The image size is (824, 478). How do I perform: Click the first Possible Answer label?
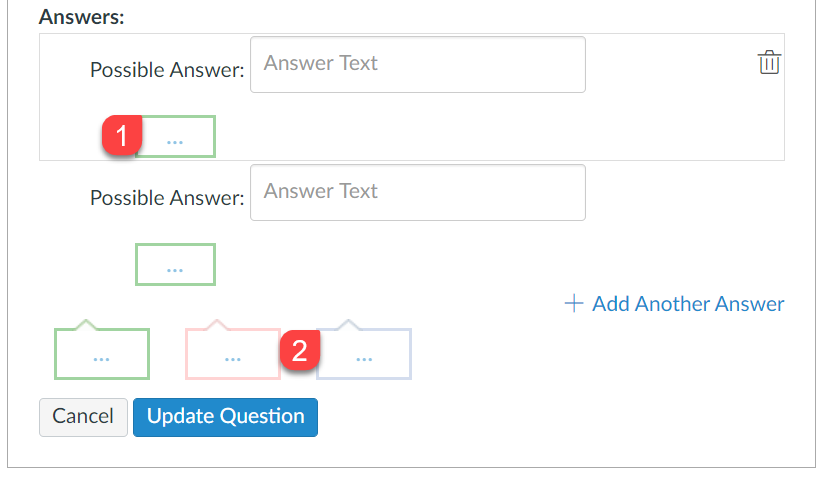[x=166, y=70]
